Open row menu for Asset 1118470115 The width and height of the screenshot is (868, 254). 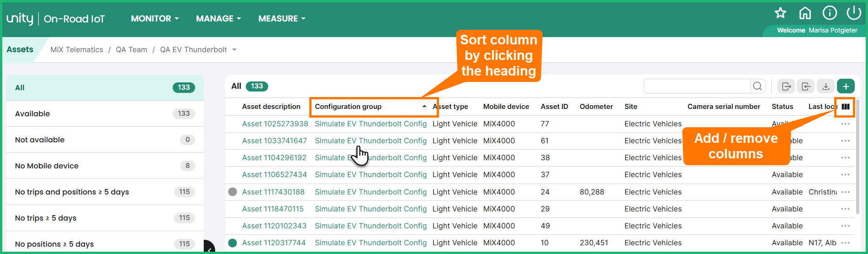[x=845, y=209]
